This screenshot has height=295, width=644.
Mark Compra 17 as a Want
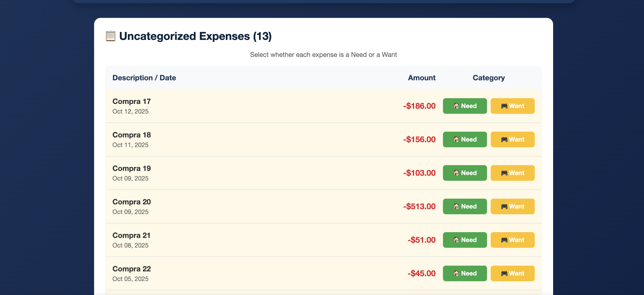pyautogui.click(x=512, y=106)
